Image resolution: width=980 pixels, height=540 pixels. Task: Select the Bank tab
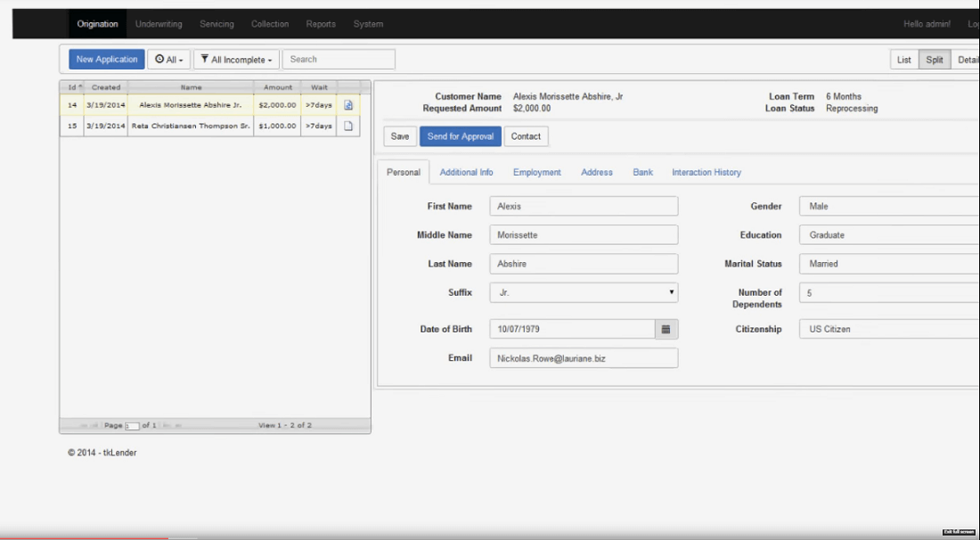pos(642,172)
